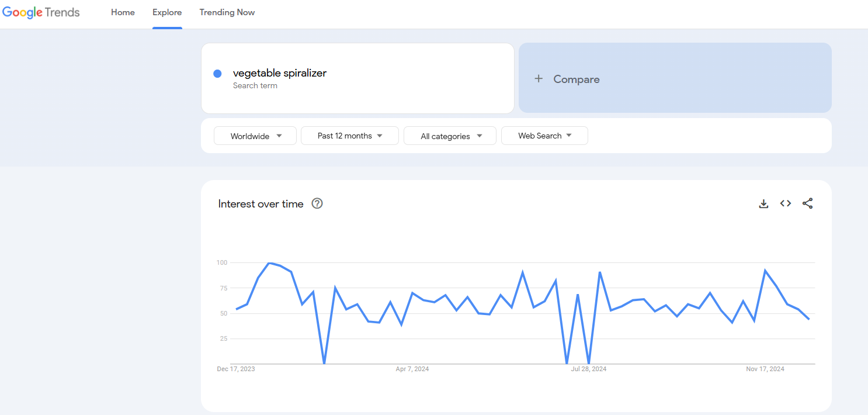Screen dimensions: 868x415
Task: Click the plus icon beside Compare
Action: coord(539,79)
